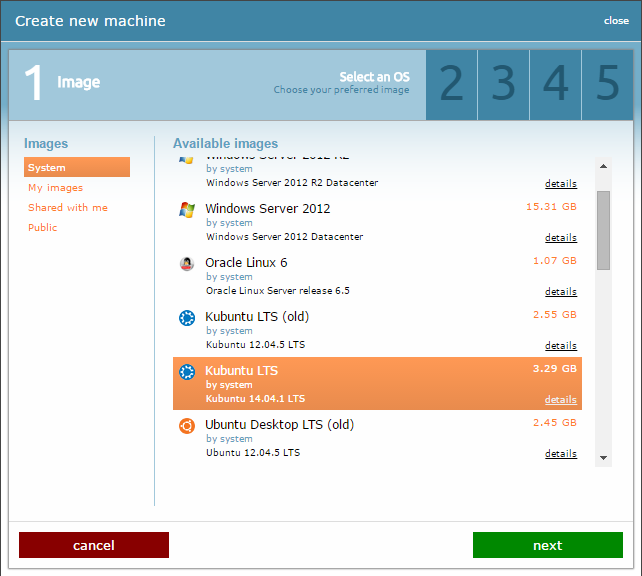The image size is (642, 576).
Task: View details of Windows Server 2012 Datacenter
Action: [x=561, y=237]
